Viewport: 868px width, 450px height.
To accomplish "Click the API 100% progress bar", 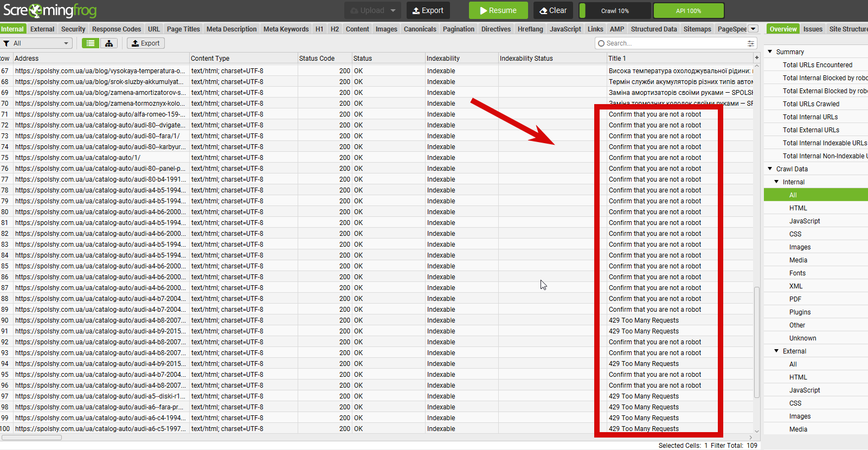I will (x=689, y=10).
